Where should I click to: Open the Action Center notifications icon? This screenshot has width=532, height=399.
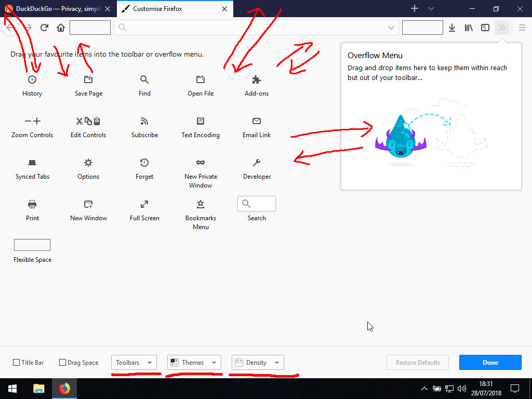point(515,389)
